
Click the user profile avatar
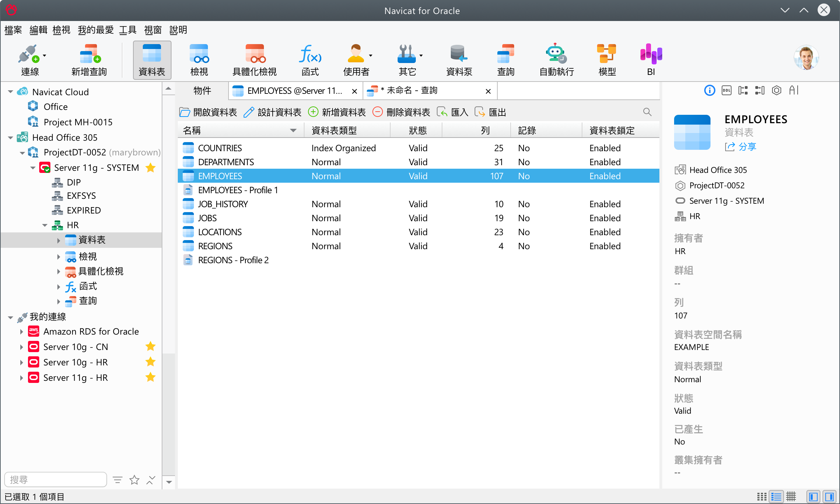click(x=806, y=58)
